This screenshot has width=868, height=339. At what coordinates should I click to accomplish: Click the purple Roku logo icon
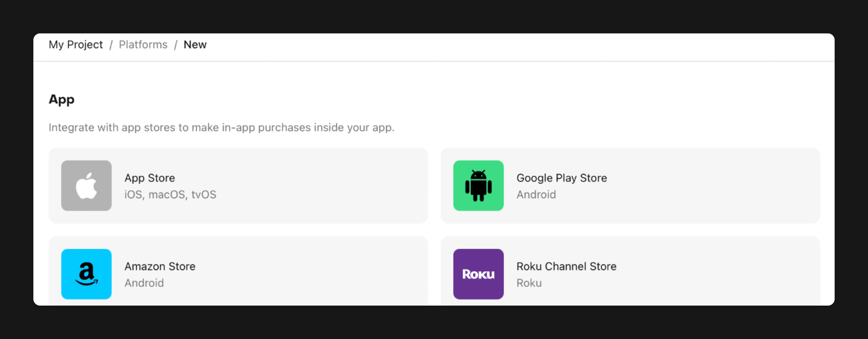pos(478,274)
